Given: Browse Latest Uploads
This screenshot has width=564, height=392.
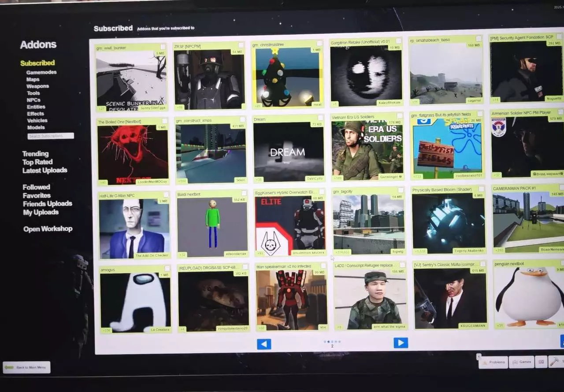Looking at the screenshot, I should [45, 170].
